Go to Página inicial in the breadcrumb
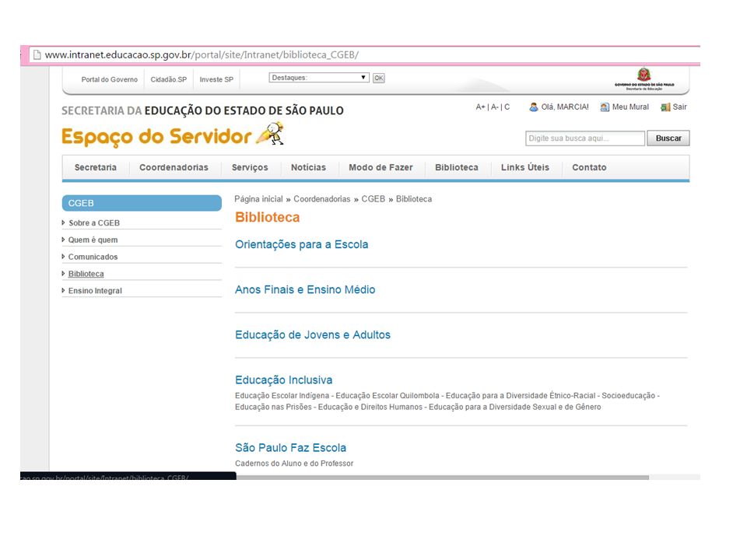This screenshot has height=560, width=747. [x=258, y=199]
